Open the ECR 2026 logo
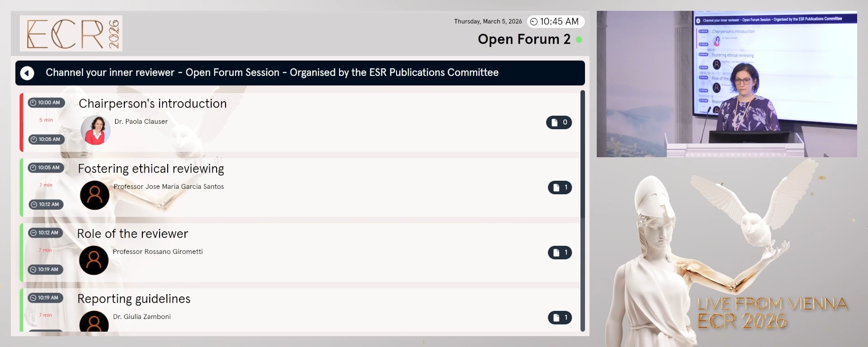The width and height of the screenshot is (868, 347). [71, 33]
